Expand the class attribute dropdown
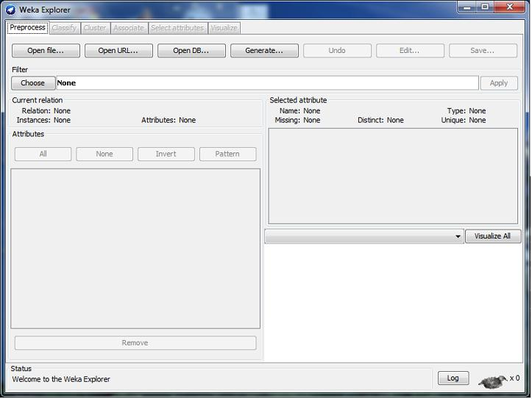 tap(363, 236)
